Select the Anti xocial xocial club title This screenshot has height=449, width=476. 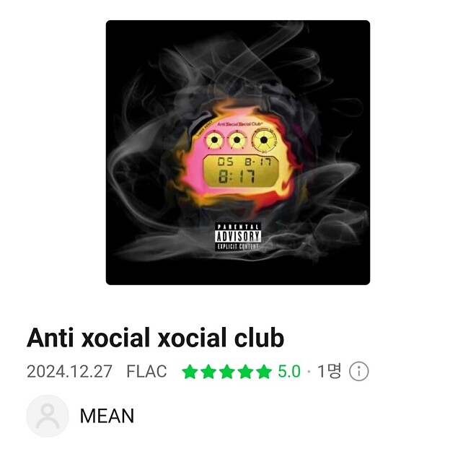click(x=156, y=338)
